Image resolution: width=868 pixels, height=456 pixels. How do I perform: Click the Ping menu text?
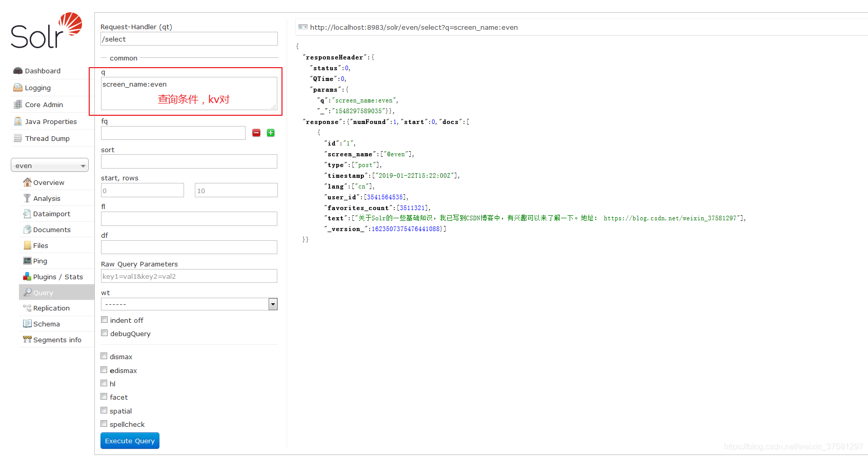pyautogui.click(x=40, y=261)
